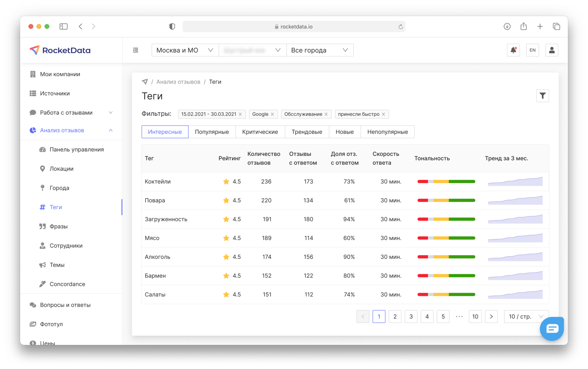588x369 pixels.
Task: Open Панель управления in sidebar
Action: pos(71,149)
